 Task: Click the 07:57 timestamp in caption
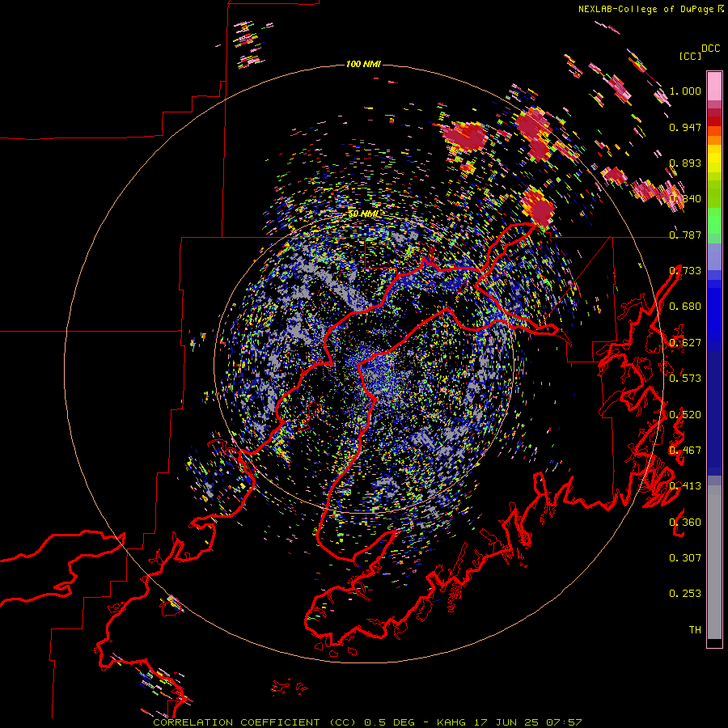coord(563,722)
